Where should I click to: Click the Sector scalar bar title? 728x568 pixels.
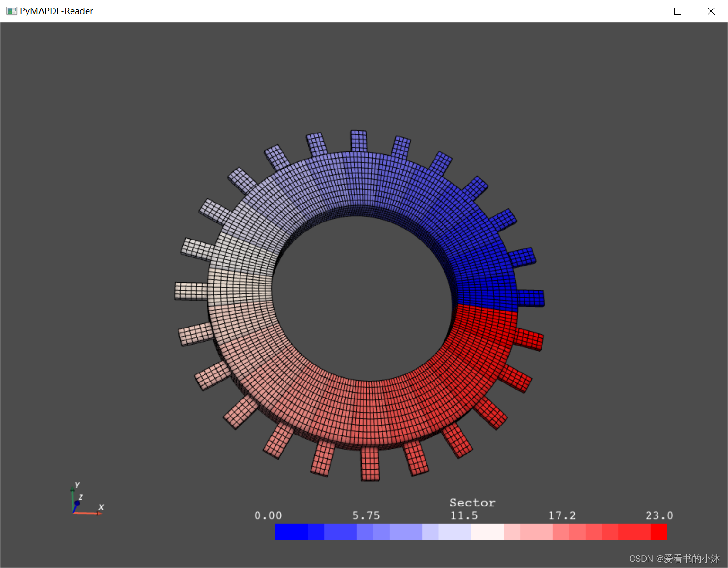472,503
